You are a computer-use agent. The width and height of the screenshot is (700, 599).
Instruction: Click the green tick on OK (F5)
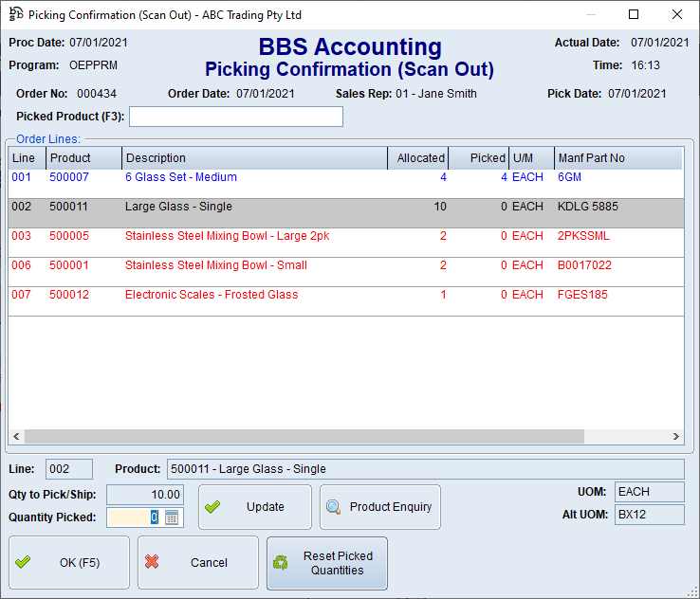(23, 562)
